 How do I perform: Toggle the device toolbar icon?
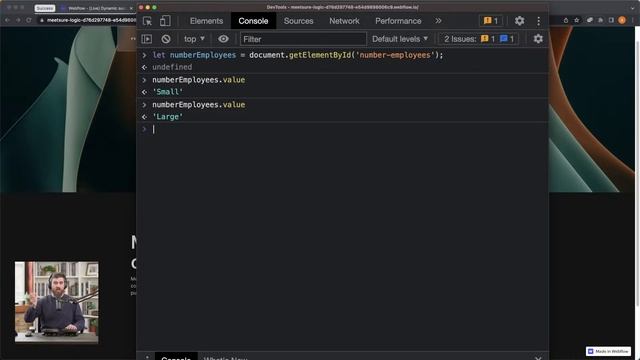[x=165, y=21]
